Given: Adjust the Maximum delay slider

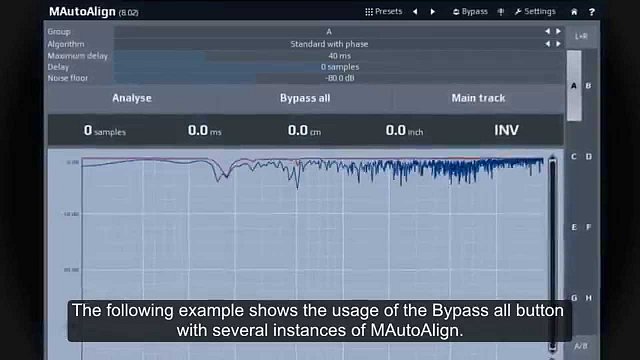Looking at the screenshot, I should 339,56.
